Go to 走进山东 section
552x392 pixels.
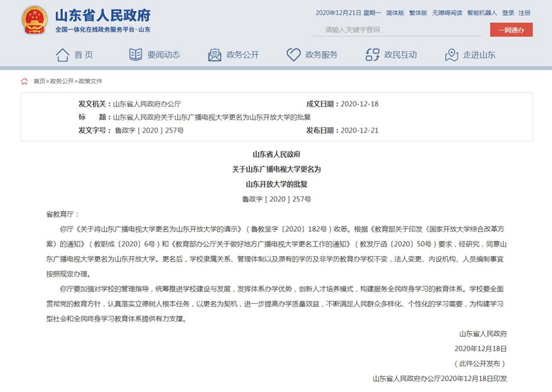point(480,55)
